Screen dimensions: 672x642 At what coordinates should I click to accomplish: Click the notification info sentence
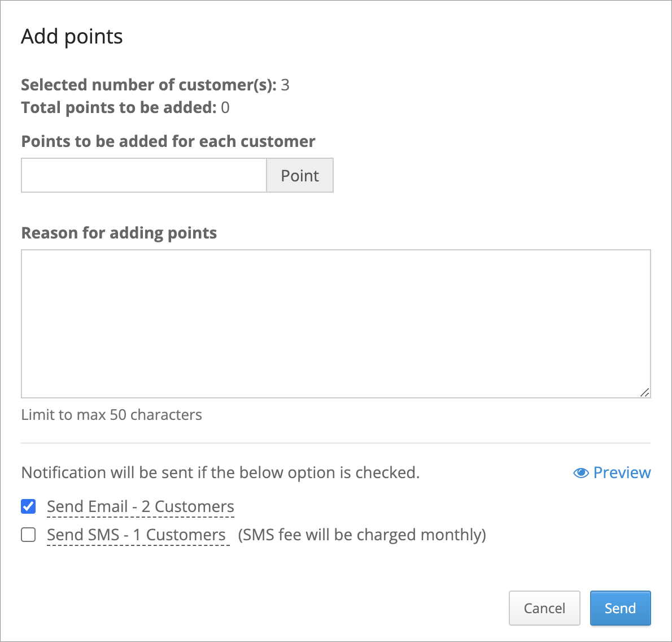pyautogui.click(x=220, y=472)
